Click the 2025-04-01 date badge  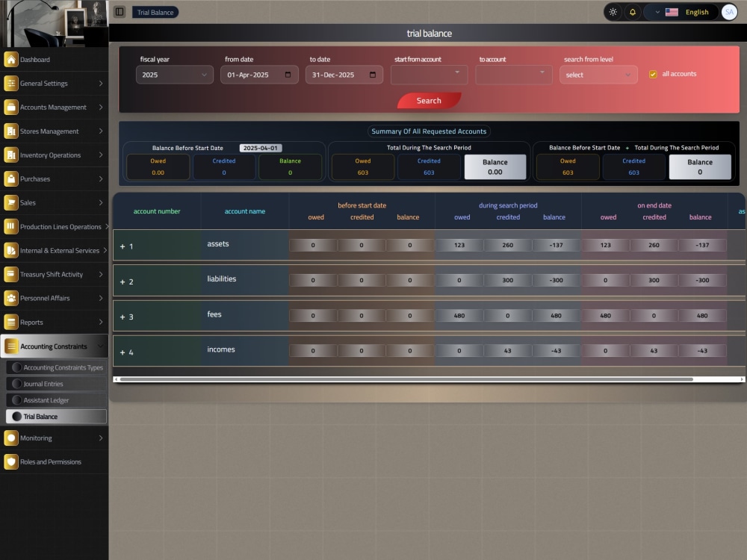coord(261,148)
